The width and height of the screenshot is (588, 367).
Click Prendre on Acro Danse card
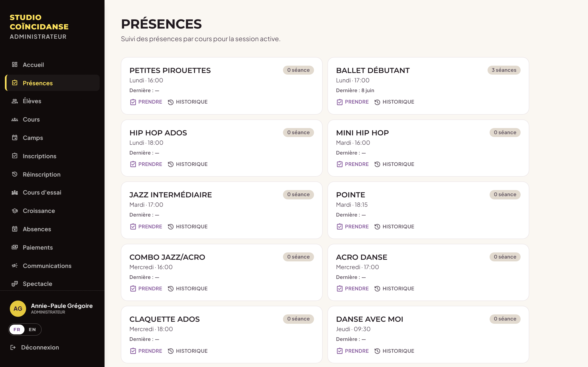[x=353, y=289]
